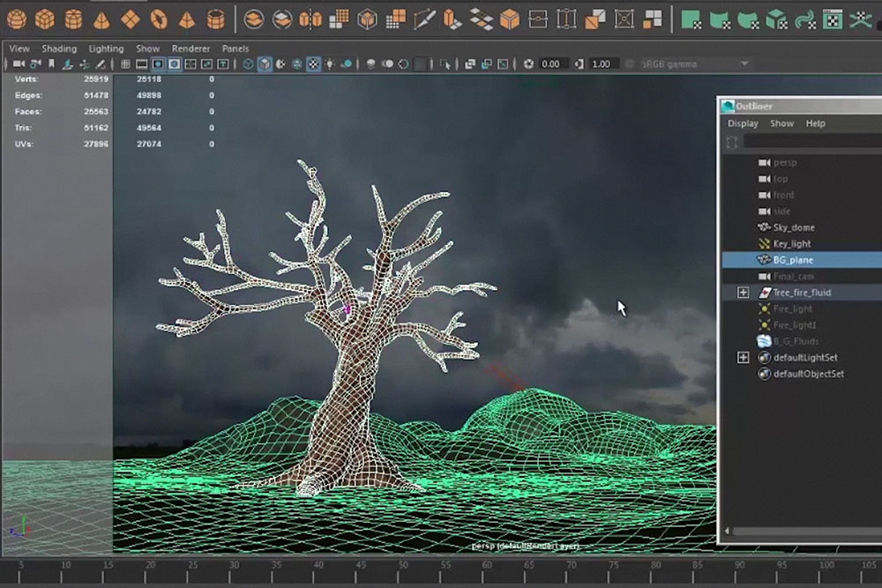This screenshot has height=588, width=882.
Task: Apply Spherical UV mapping green icon
Action: point(748,20)
